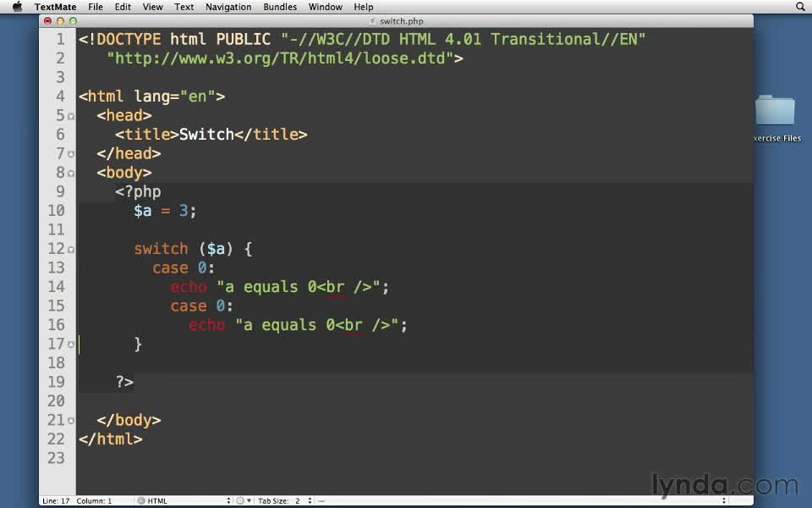Click the Spotlight search magnifier icon

point(800,7)
